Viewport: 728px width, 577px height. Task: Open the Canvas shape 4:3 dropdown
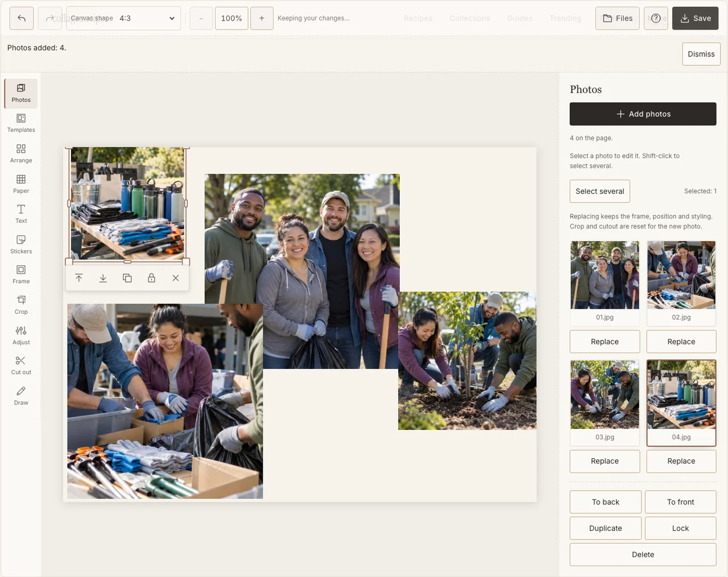coord(123,18)
